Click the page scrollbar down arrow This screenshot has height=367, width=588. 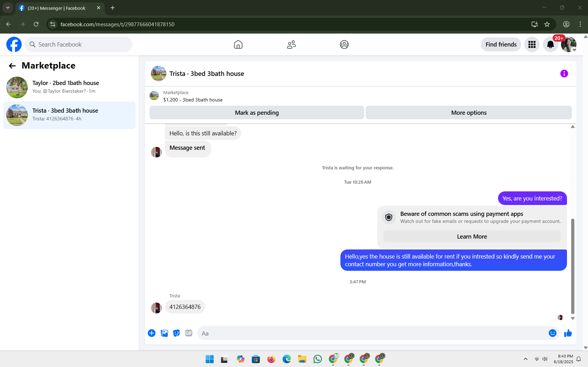point(586,348)
